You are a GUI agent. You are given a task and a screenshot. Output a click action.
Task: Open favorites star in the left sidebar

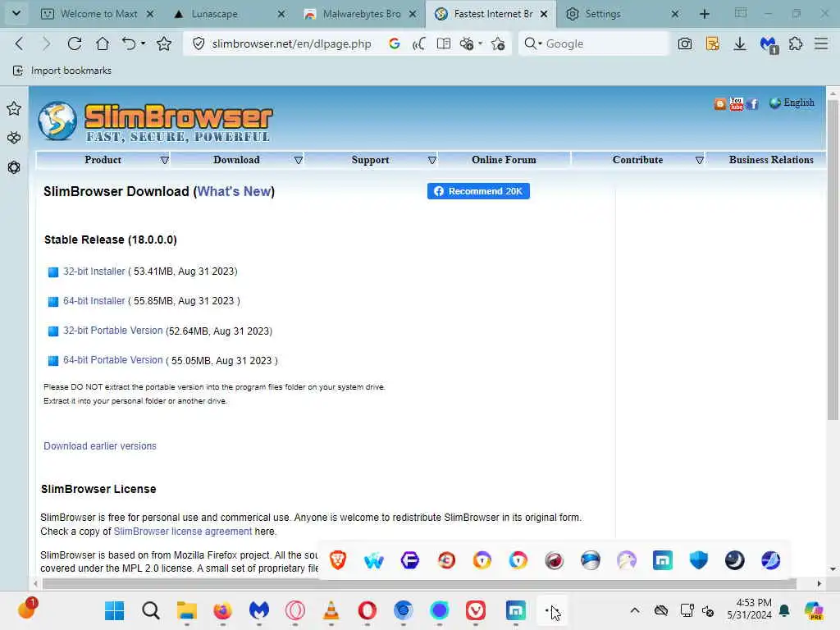coord(14,109)
